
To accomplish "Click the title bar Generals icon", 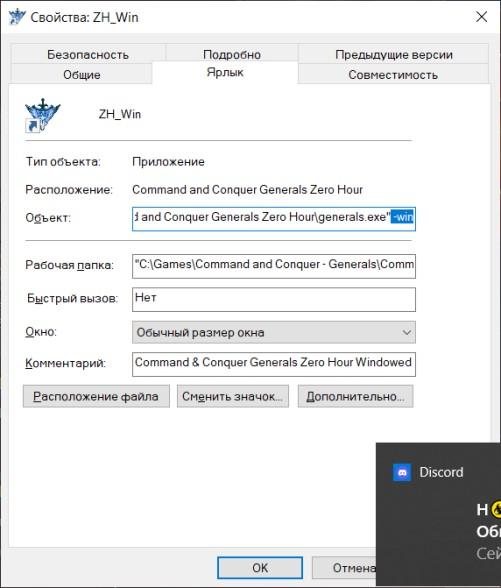I will click(17, 17).
